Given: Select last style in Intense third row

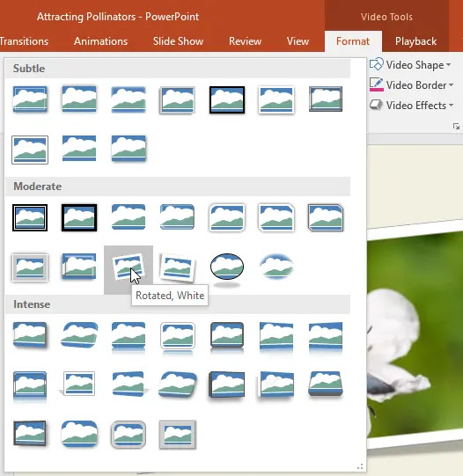Looking at the screenshot, I should [x=178, y=435].
